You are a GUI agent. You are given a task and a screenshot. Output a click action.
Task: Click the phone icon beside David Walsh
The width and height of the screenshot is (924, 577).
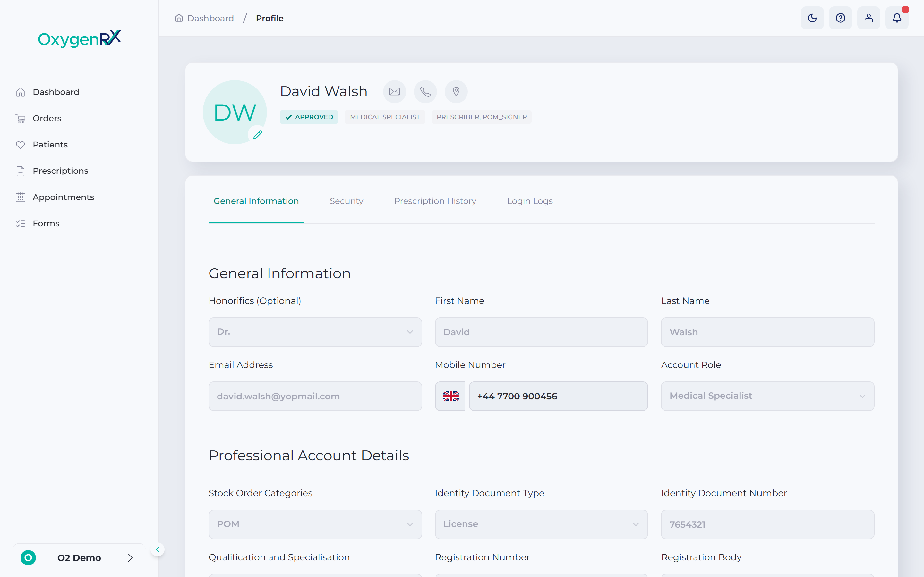coord(425,92)
